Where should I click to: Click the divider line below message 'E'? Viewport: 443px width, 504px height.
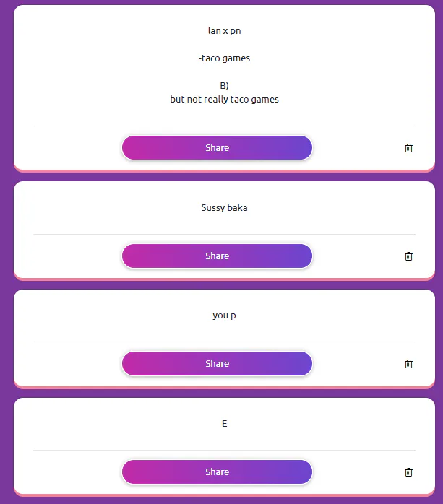(224, 451)
